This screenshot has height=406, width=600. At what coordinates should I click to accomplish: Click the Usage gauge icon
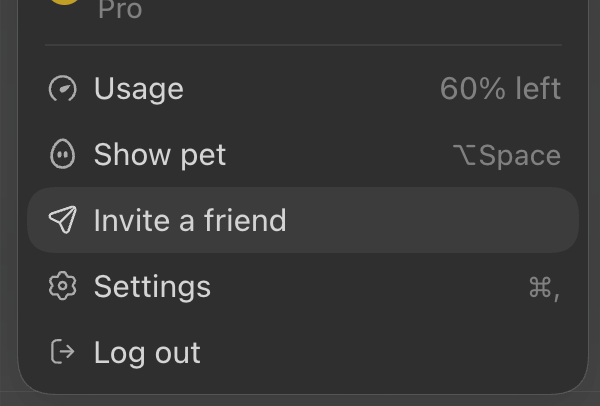pyautogui.click(x=63, y=88)
